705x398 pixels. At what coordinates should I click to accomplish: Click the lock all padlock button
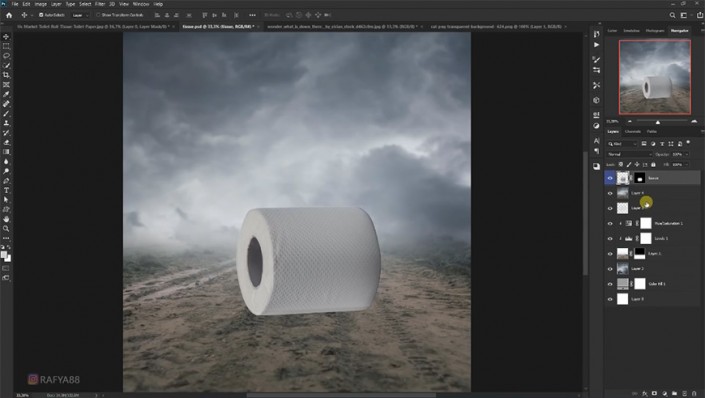point(653,165)
